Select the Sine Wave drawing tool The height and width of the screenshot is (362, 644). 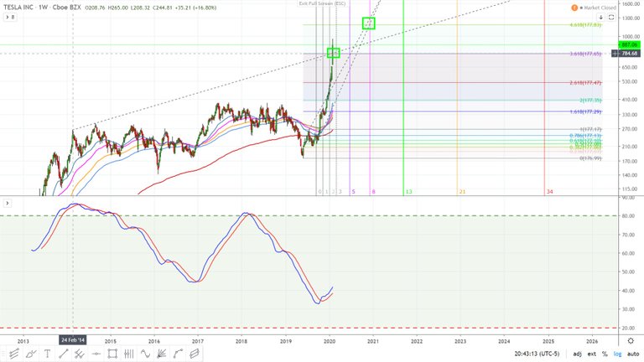pos(145,354)
